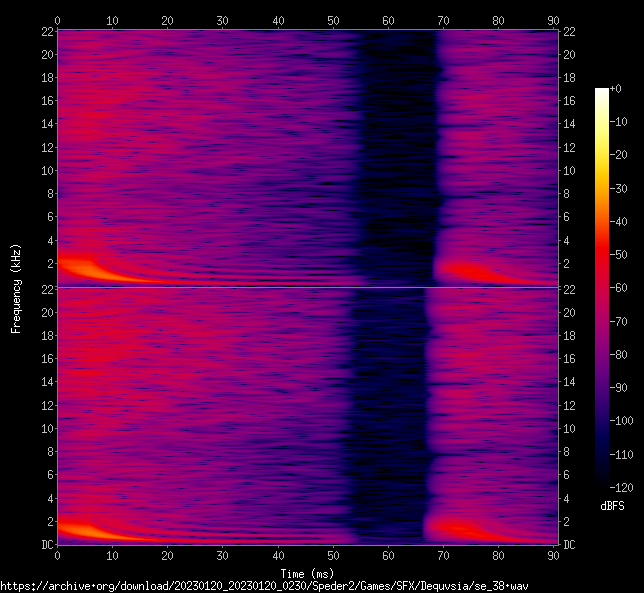This screenshot has width=644, height=593.
Task: Click the -60 label on the color scale
Action: pos(621,288)
